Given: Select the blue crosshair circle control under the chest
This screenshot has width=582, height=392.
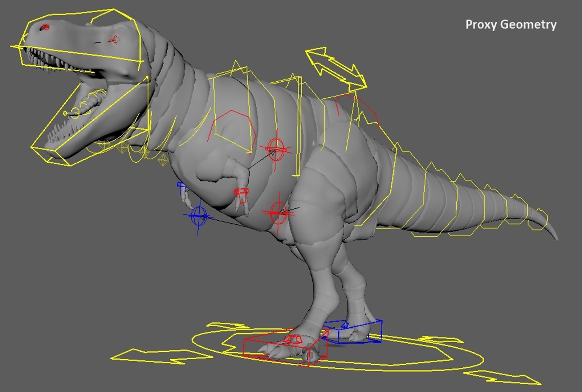Looking at the screenshot, I should 199,216.
